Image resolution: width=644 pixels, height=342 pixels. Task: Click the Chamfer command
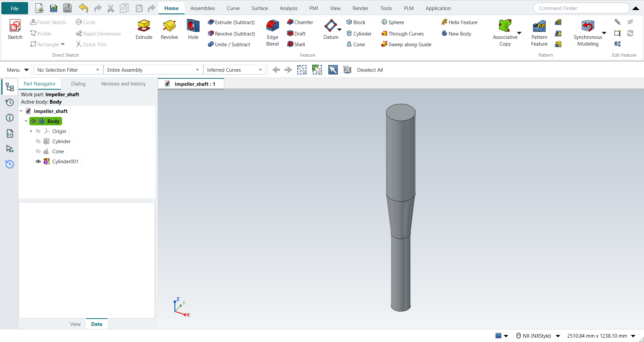click(300, 22)
